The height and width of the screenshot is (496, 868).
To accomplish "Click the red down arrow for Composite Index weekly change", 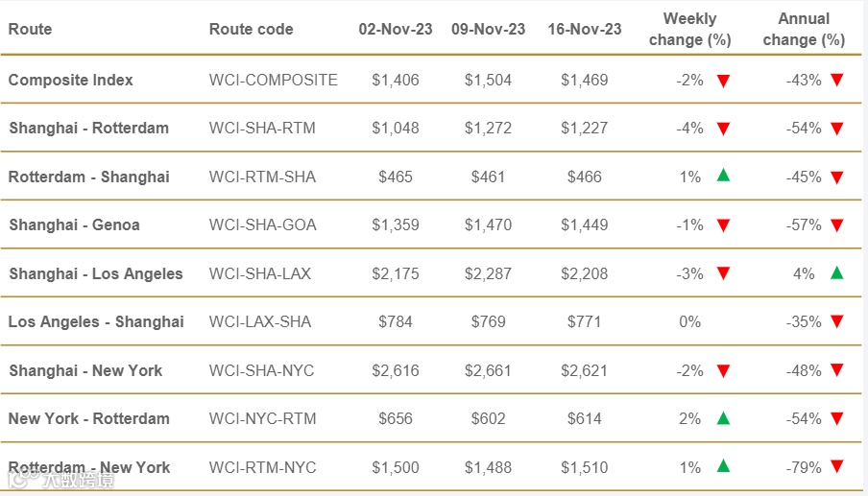I will [x=723, y=81].
